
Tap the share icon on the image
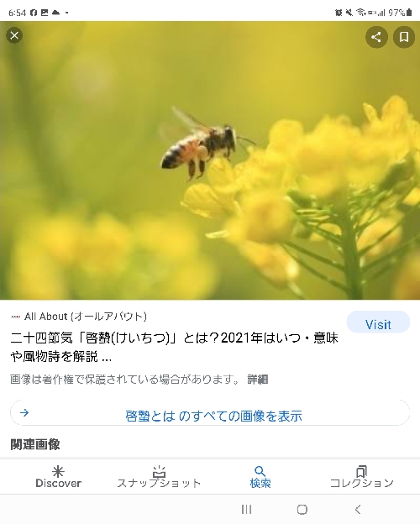tap(376, 37)
